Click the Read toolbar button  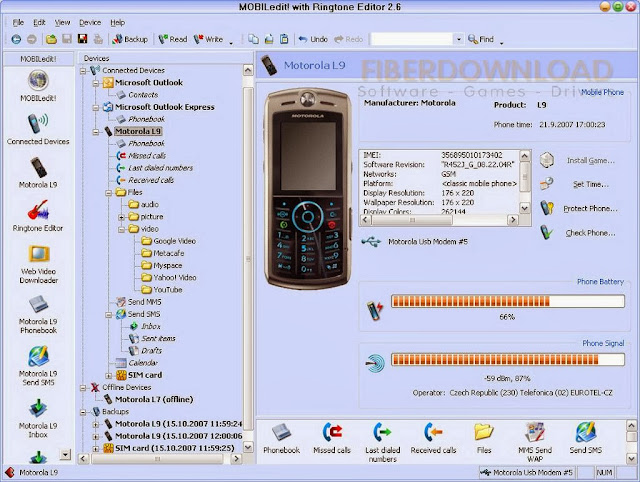(173, 39)
